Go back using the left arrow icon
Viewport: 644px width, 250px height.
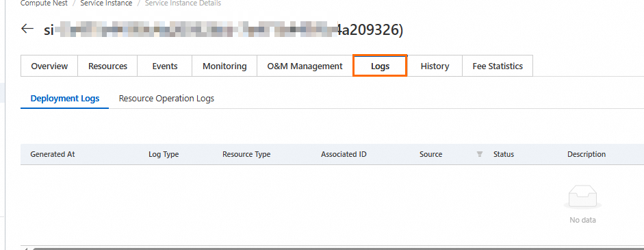(27, 29)
